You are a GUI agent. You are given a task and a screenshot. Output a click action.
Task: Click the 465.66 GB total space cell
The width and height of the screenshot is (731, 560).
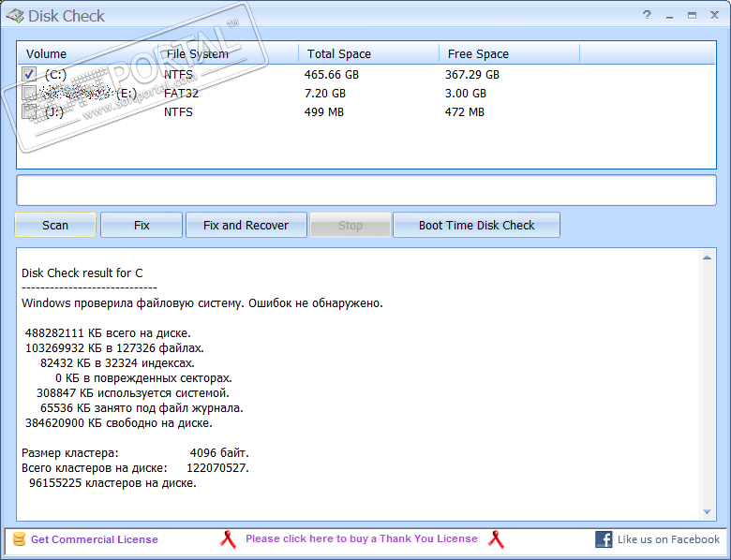click(332, 75)
